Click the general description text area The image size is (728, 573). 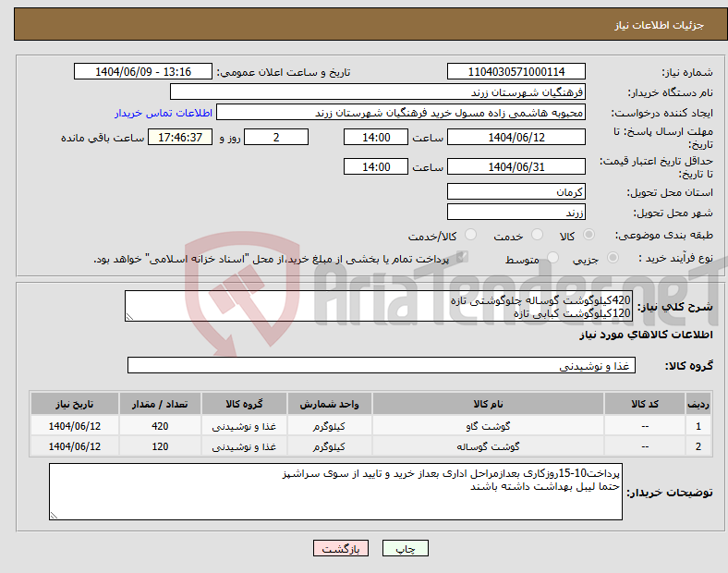[379, 306]
